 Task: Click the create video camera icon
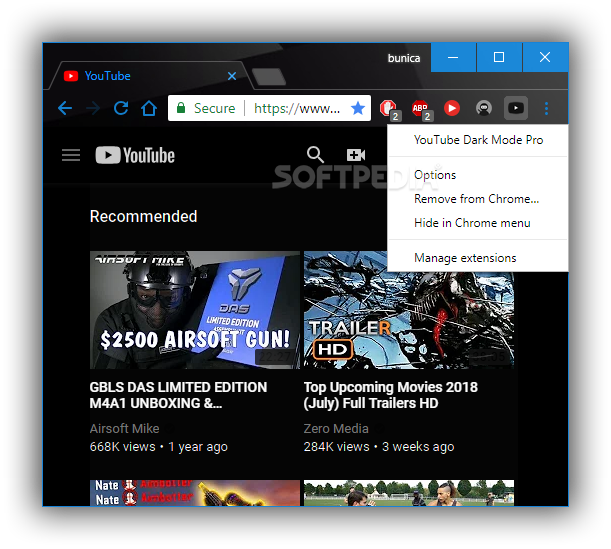tap(356, 155)
